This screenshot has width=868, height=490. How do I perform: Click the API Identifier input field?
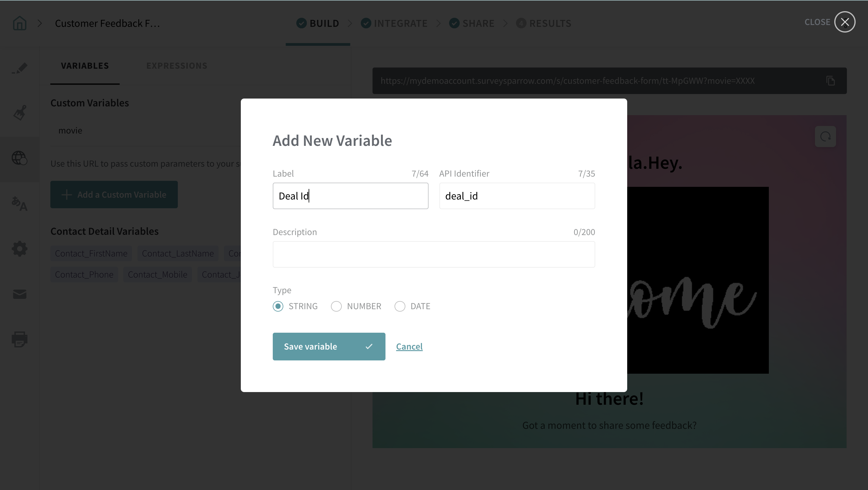tap(517, 196)
